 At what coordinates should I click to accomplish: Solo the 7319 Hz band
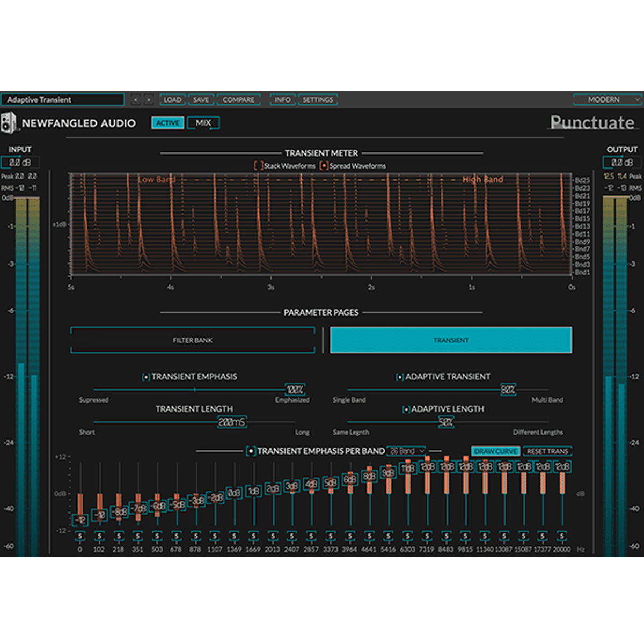[427, 536]
